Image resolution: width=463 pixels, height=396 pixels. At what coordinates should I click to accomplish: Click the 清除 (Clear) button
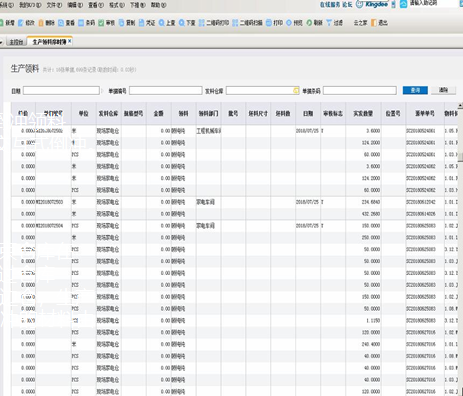(x=443, y=90)
